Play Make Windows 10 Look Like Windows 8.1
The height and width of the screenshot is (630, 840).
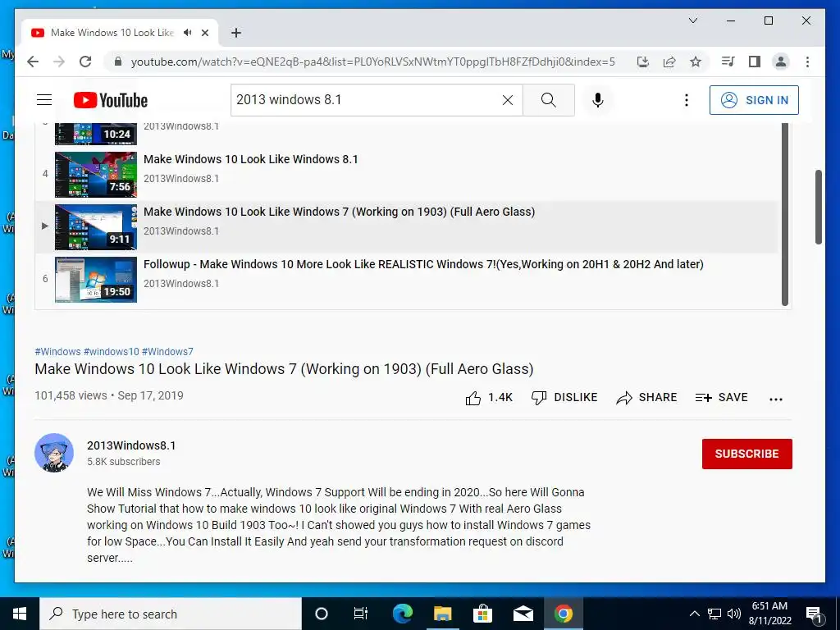251,159
